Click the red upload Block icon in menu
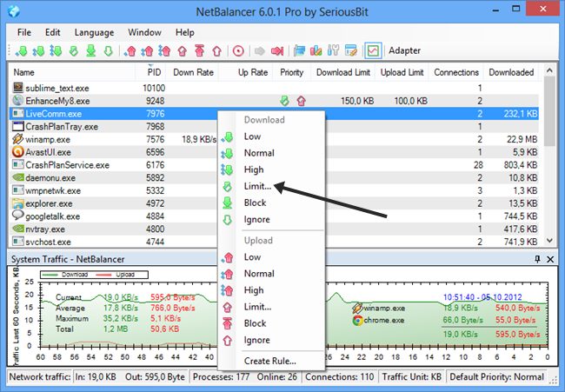This screenshot has width=565, height=392. click(229, 323)
